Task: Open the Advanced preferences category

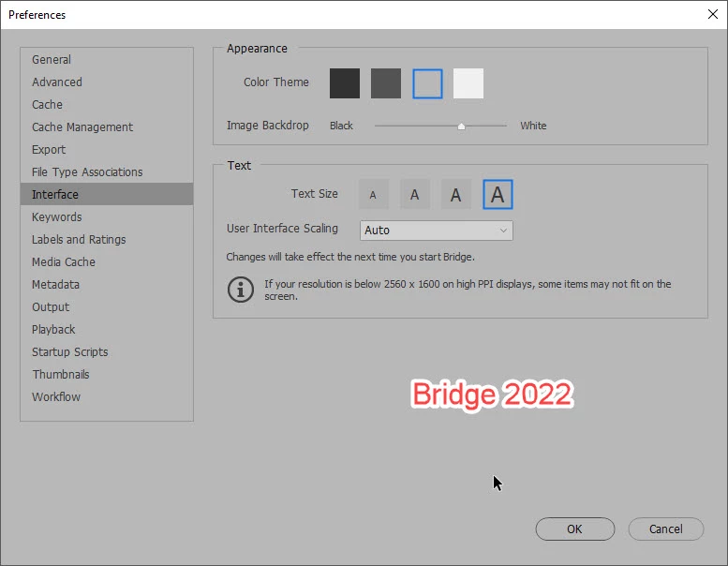Action: click(x=107, y=82)
